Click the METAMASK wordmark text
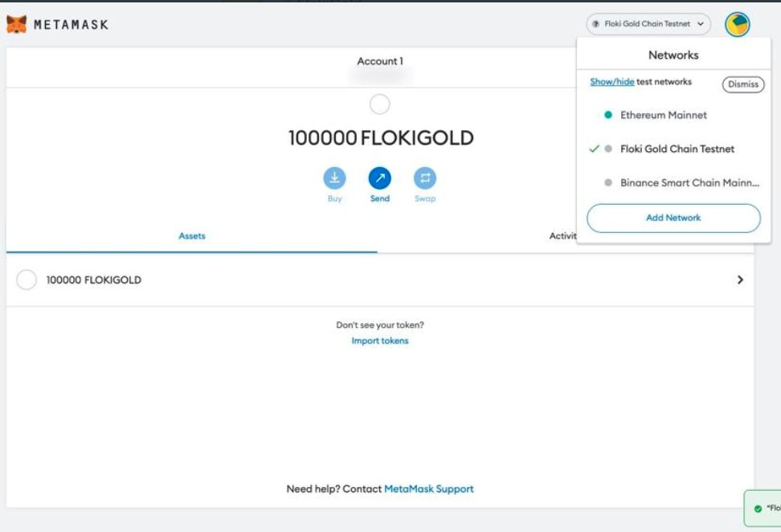Screen dimensions: 781x532 [71, 24]
